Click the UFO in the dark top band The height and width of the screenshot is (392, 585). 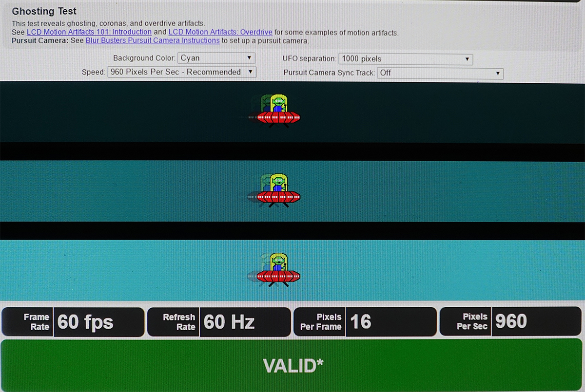pyautogui.click(x=278, y=112)
